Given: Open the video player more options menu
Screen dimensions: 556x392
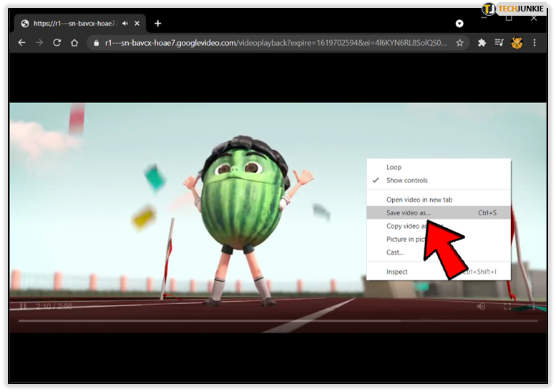Looking at the screenshot, I should (534, 307).
